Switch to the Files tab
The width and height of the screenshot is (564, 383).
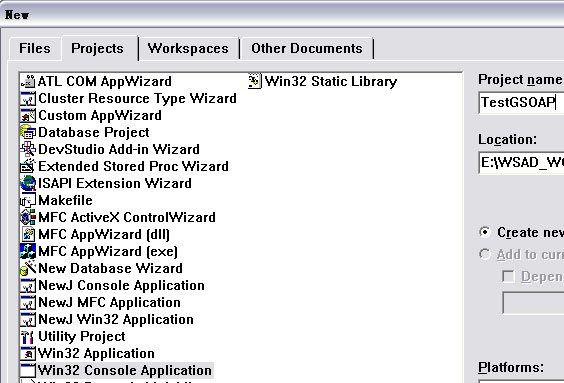[x=35, y=48]
